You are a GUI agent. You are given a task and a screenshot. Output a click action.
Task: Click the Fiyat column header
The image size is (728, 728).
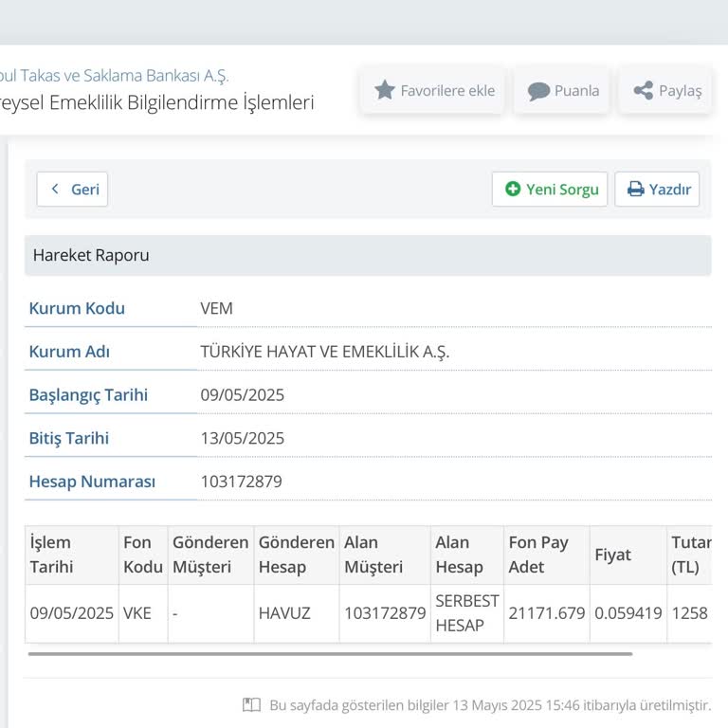coord(628,555)
